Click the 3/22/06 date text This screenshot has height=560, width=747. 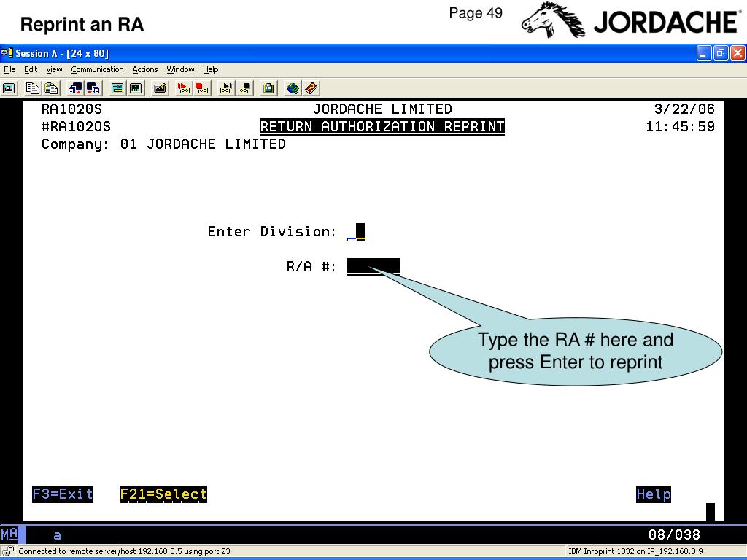pyautogui.click(x=684, y=109)
